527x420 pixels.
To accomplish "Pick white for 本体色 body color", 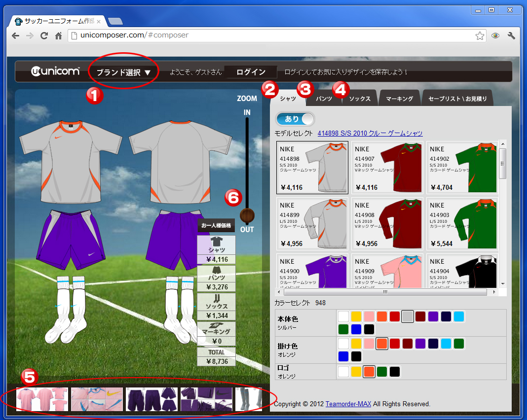I will (x=343, y=316).
